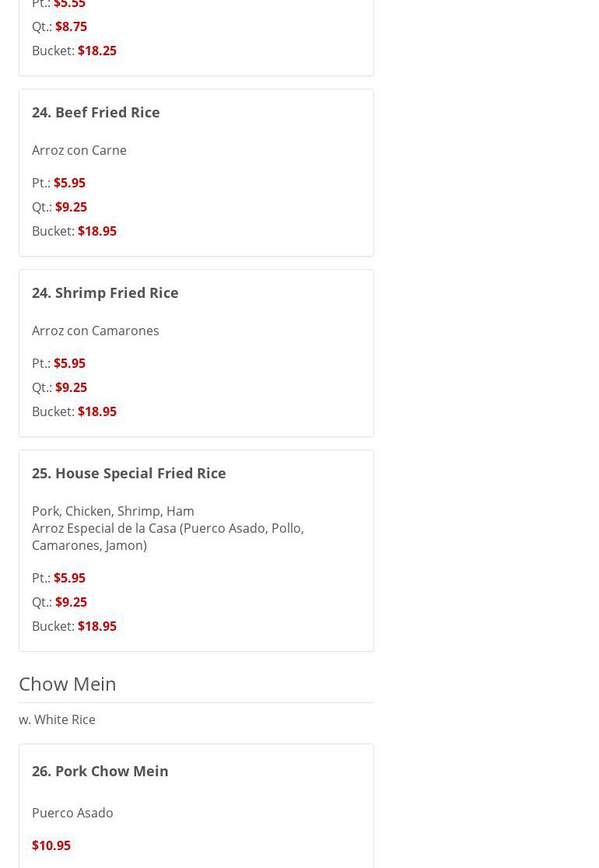Click the Arroz con Camarones description text
The height and width of the screenshot is (868, 599).
click(x=95, y=331)
